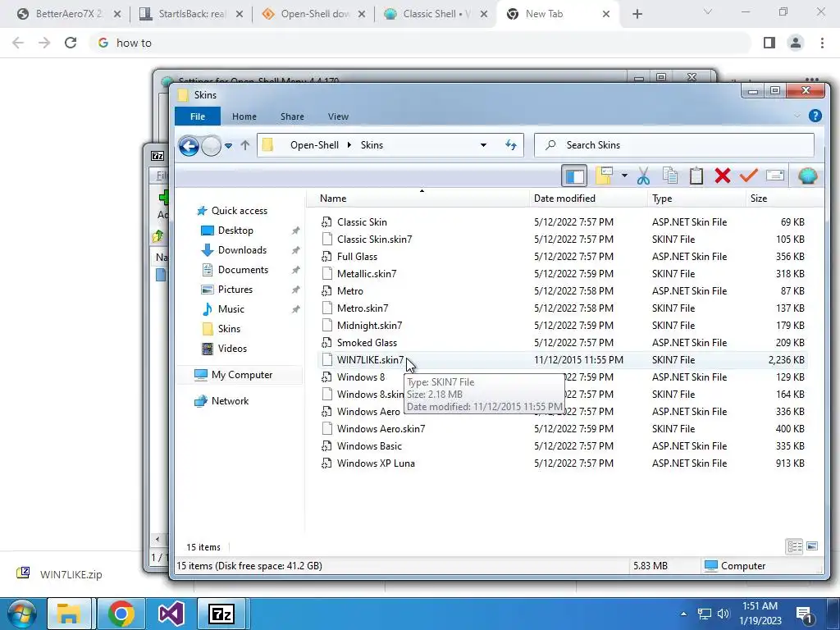Select Network in navigation pane
Screen dimensions: 840x630
(230, 401)
